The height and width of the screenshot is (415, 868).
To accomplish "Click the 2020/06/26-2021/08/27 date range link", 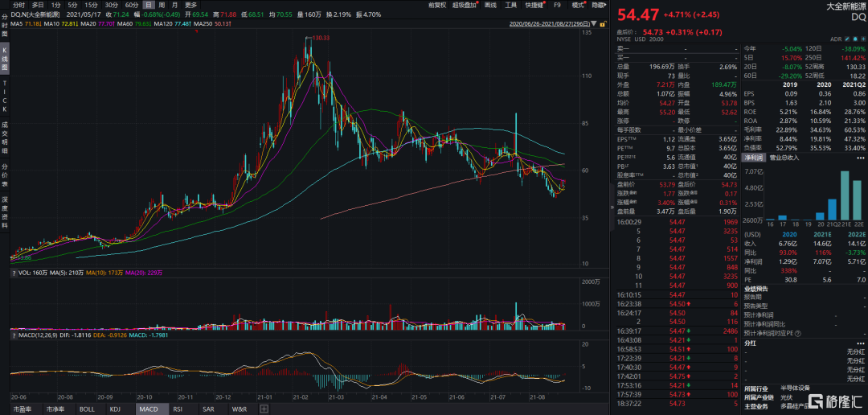I will pyautogui.click(x=549, y=24).
